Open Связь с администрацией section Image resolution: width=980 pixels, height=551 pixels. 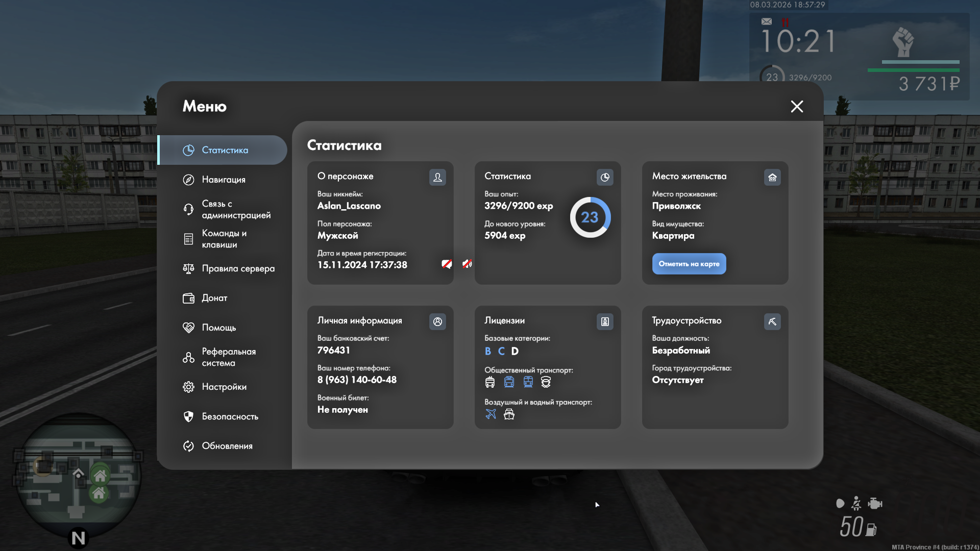pos(235,209)
